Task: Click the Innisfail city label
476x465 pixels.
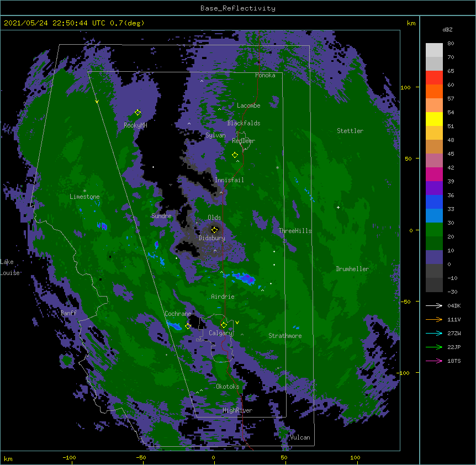Action: 229,180
